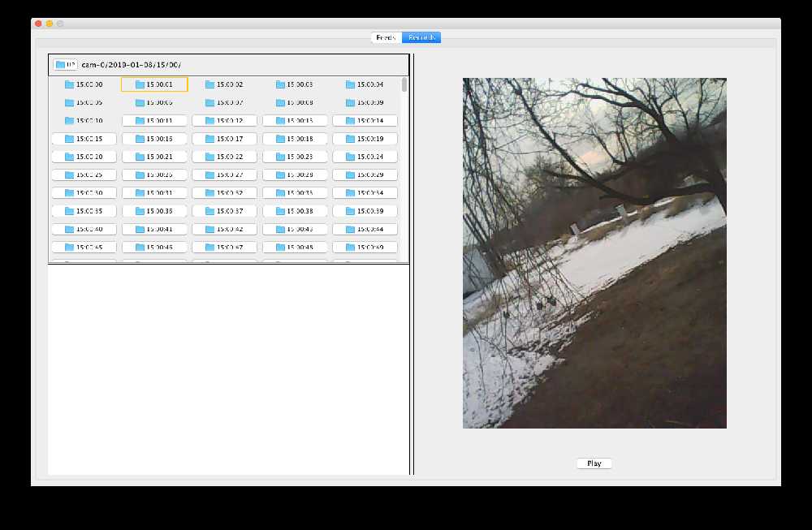Pick the 15:00:44 folder
The image size is (812, 530).
tap(365, 229)
